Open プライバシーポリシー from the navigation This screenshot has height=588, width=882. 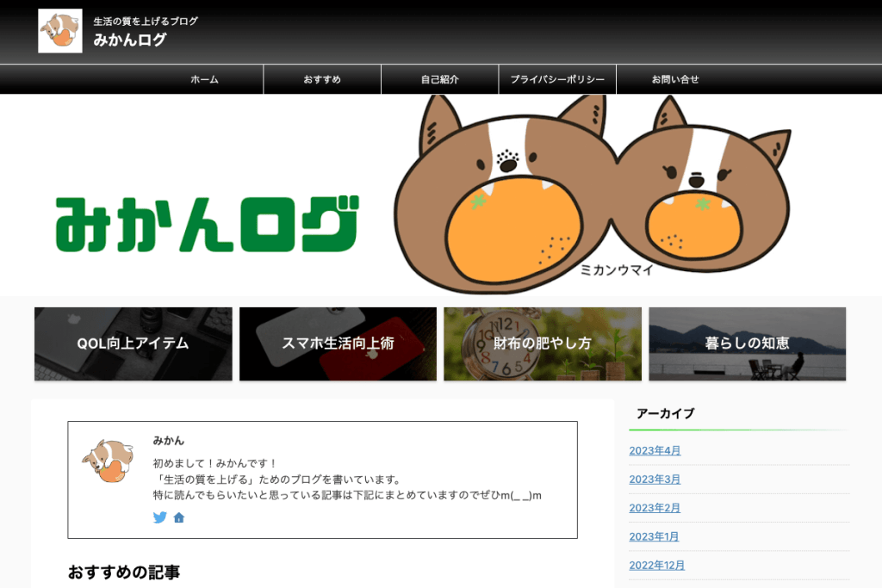pyautogui.click(x=557, y=79)
